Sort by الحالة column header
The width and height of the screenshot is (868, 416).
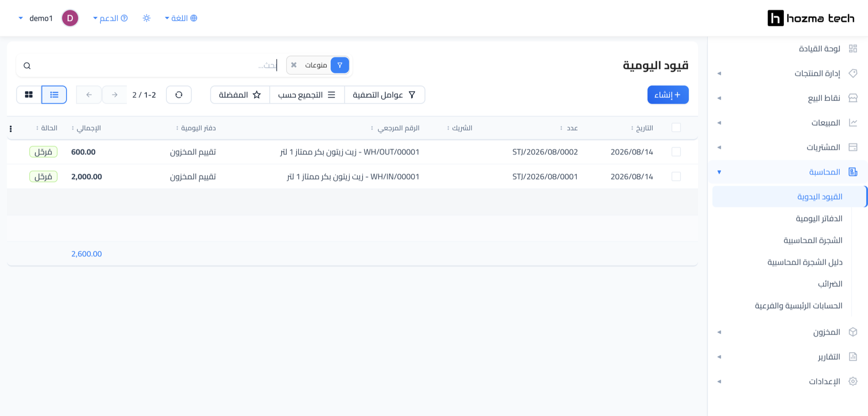47,128
